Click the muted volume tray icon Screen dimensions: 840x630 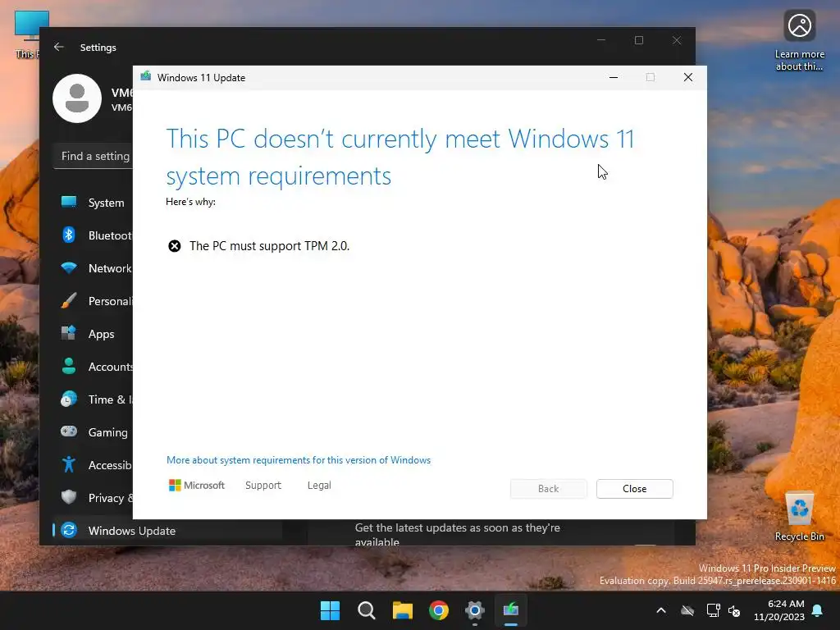click(x=734, y=610)
